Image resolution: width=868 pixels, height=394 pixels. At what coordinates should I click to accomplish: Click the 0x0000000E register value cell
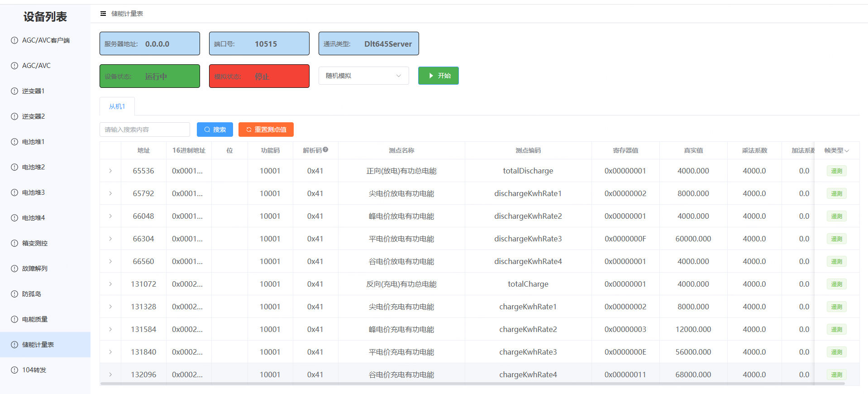(625, 352)
